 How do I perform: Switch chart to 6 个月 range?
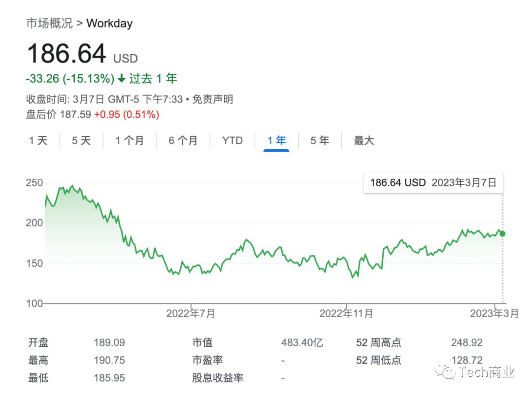183,141
